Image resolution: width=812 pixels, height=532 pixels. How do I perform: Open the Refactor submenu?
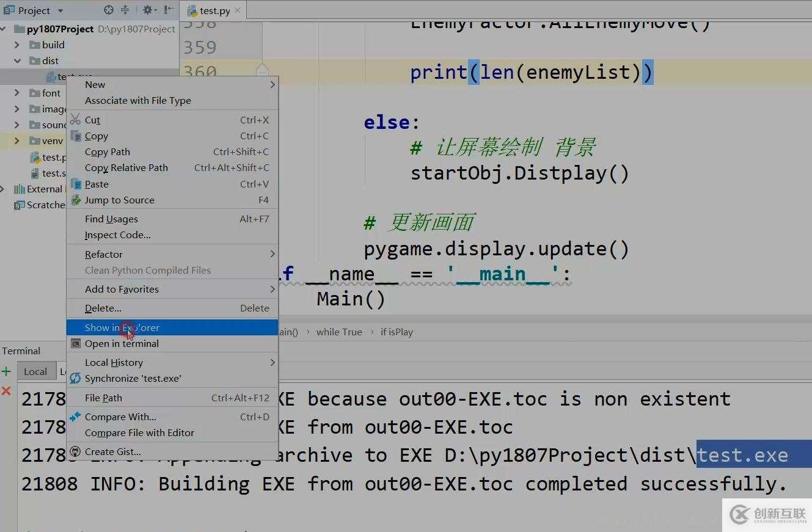[172, 254]
